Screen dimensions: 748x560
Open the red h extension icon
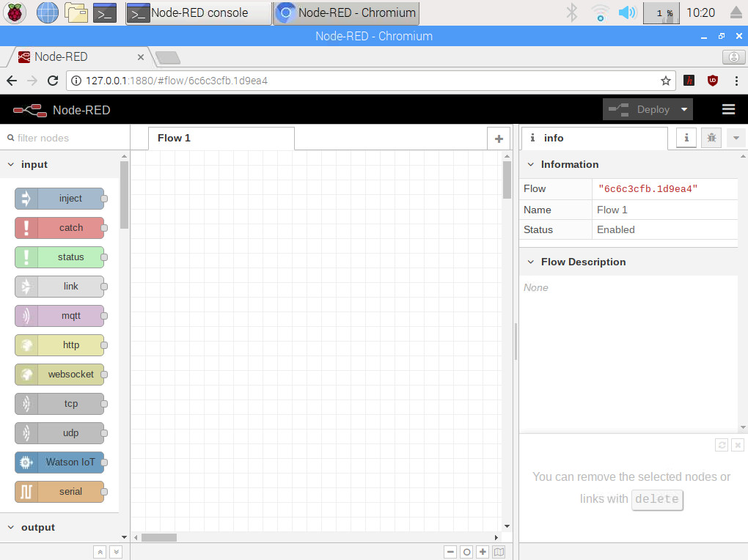689,81
